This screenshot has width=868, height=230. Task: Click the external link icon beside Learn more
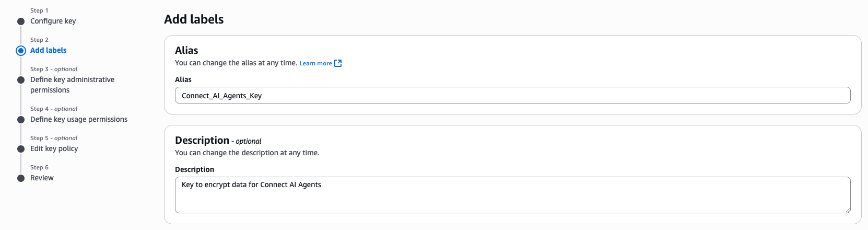(x=338, y=63)
